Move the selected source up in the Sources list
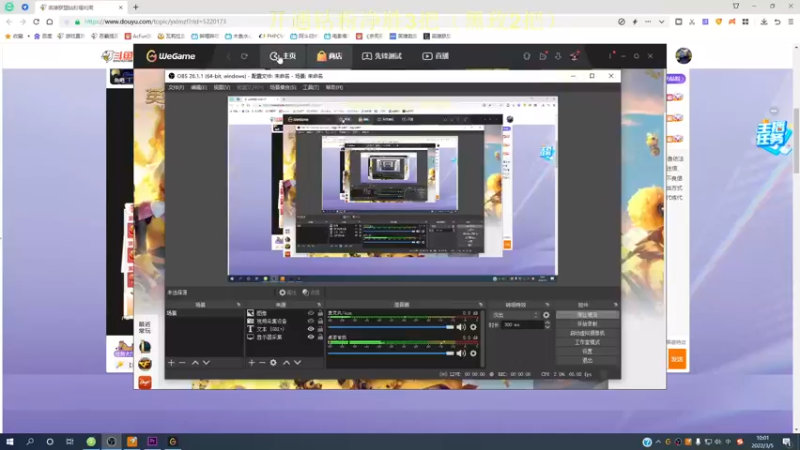800x450 pixels. (286, 362)
